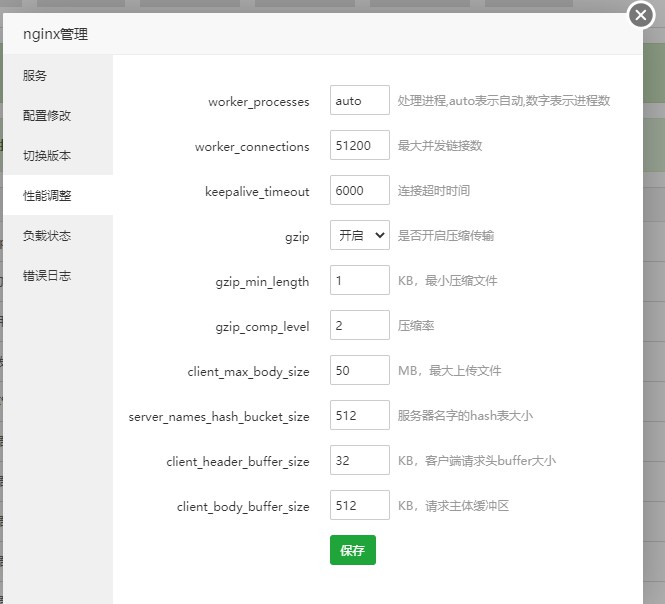Image resolution: width=665 pixels, height=604 pixels.
Task: Click the server_names_hash_bucket_size label
Action: tap(219, 417)
